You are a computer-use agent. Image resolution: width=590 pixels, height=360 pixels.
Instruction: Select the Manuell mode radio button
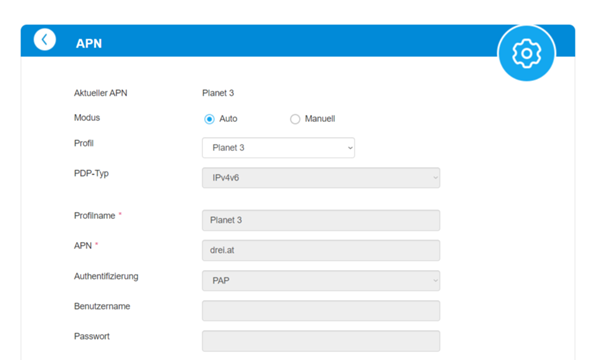295,119
